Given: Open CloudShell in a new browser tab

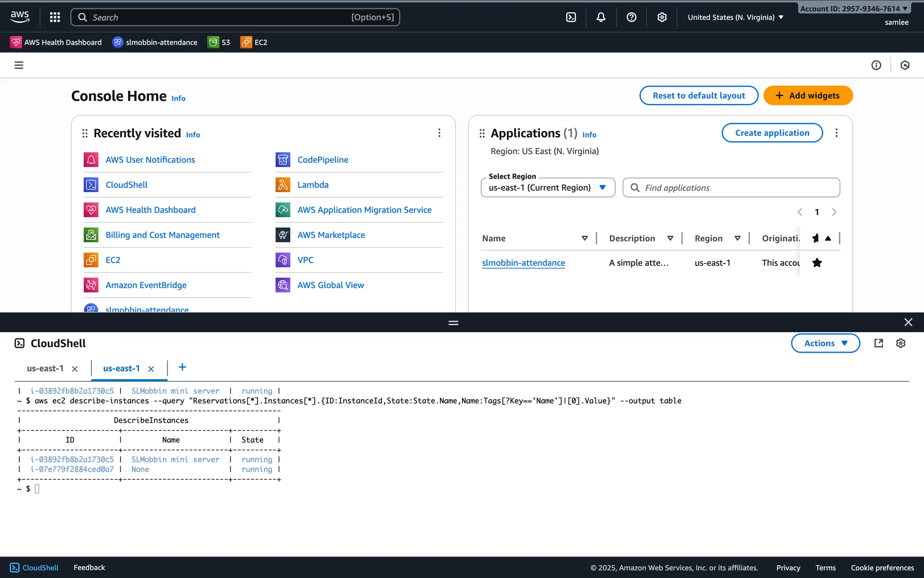Looking at the screenshot, I should pyautogui.click(x=878, y=343).
